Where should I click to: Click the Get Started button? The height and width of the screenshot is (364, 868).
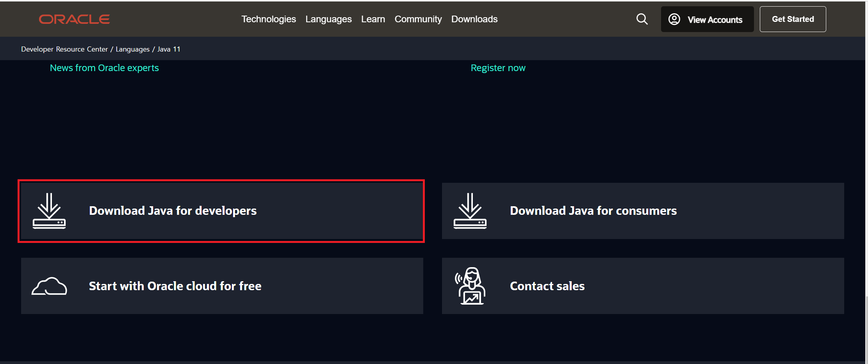click(793, 19)
